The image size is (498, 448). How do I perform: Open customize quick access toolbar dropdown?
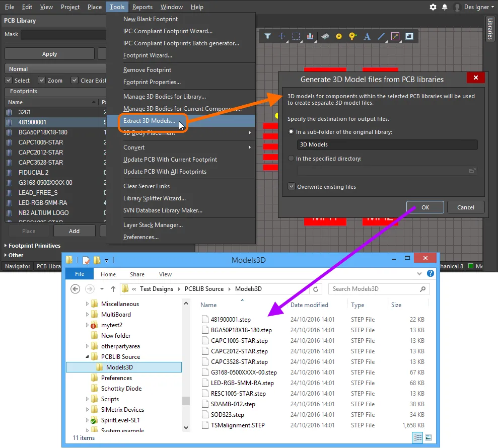tap(106, 260)
